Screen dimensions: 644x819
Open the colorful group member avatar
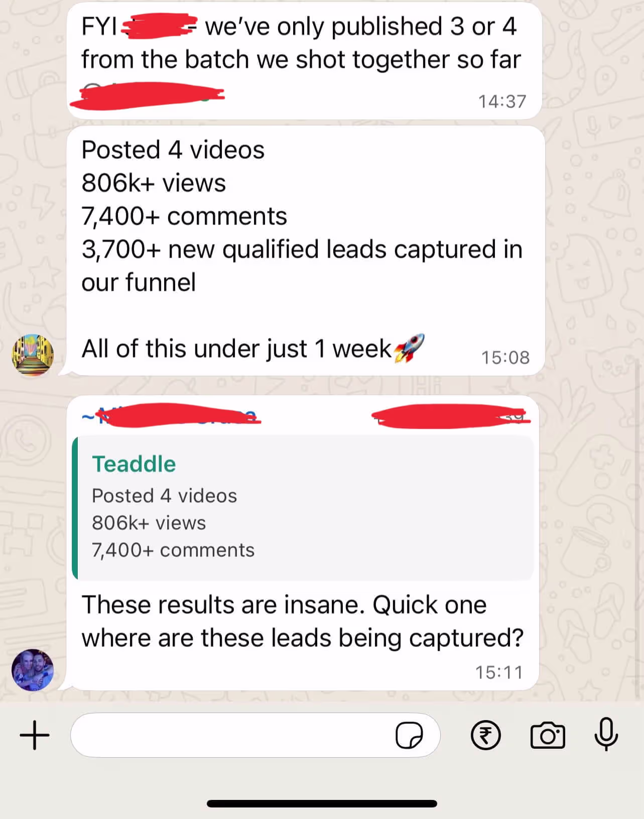pyautogui.click(x=33, y=355)
